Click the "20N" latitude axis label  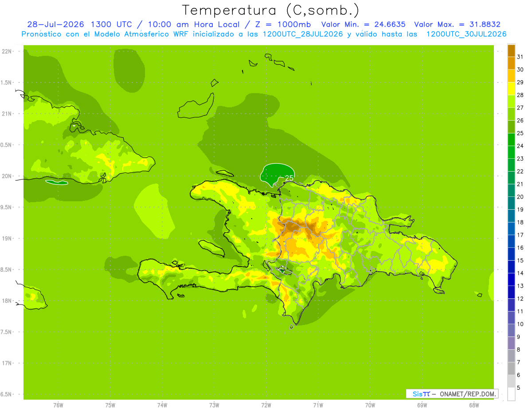coord(7,176)
